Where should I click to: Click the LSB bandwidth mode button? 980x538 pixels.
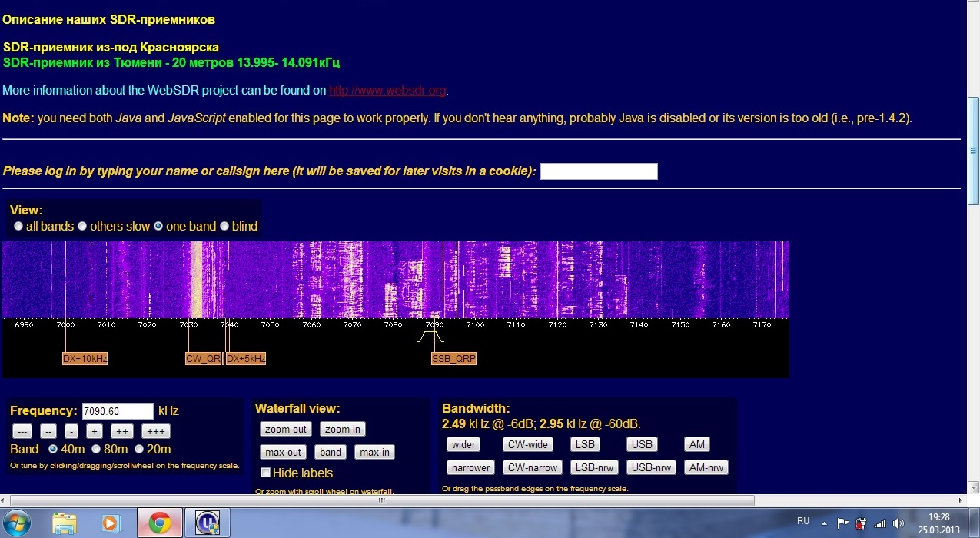586,444
